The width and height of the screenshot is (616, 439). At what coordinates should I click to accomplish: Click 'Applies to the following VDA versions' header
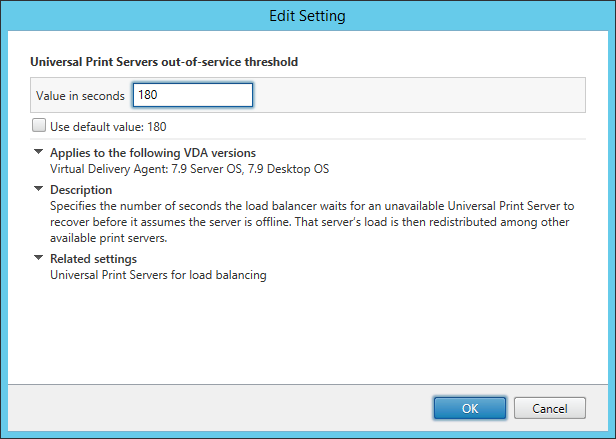(152, 153)
